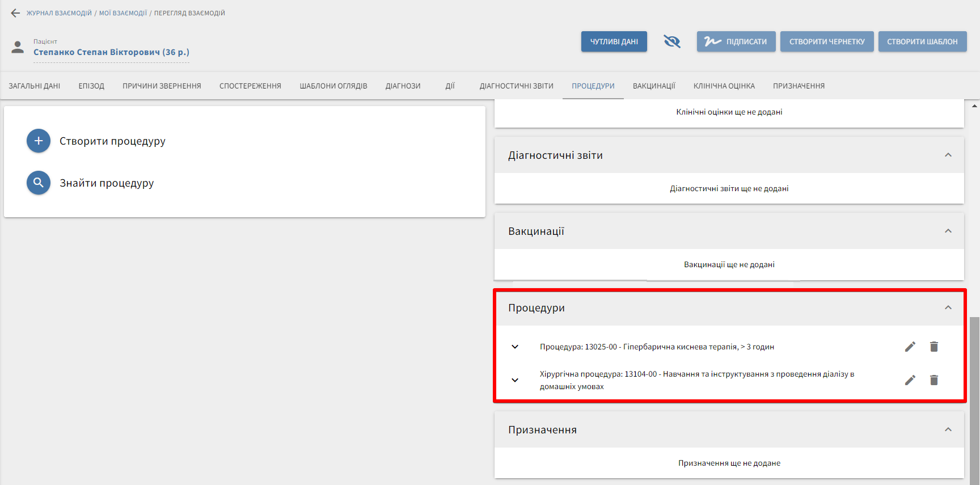The width and height of the screenshot is (980, 485).
Task: Delete surgical procedure 13104-00
Action: [933, 380]
